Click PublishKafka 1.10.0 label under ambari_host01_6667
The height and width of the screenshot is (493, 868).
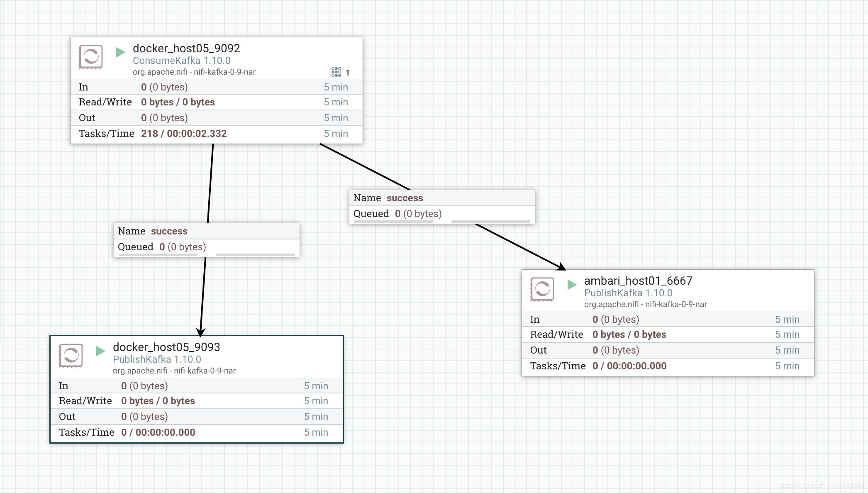pyautogui.click(x=628, y=293)
